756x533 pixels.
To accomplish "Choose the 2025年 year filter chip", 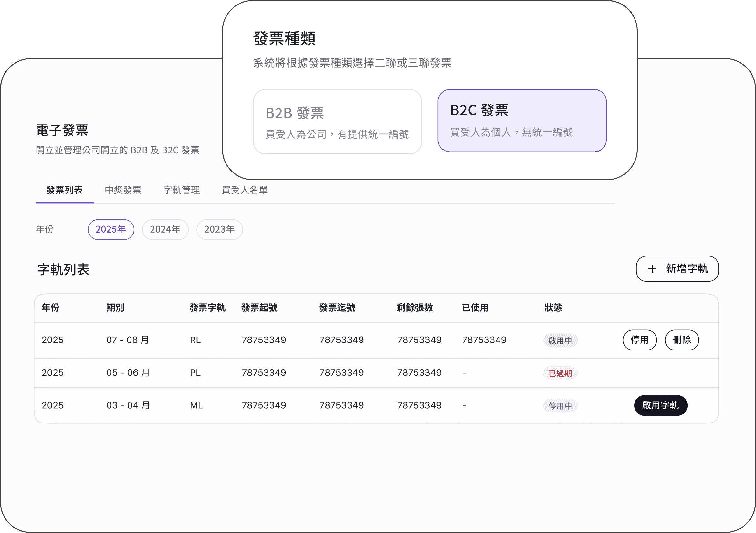I will click(x=111, y=229).
